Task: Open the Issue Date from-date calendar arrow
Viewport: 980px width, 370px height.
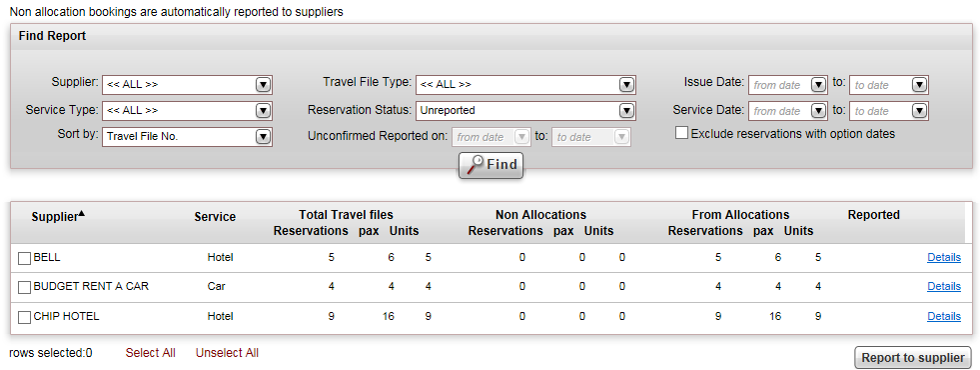Action: coord(819,85)
